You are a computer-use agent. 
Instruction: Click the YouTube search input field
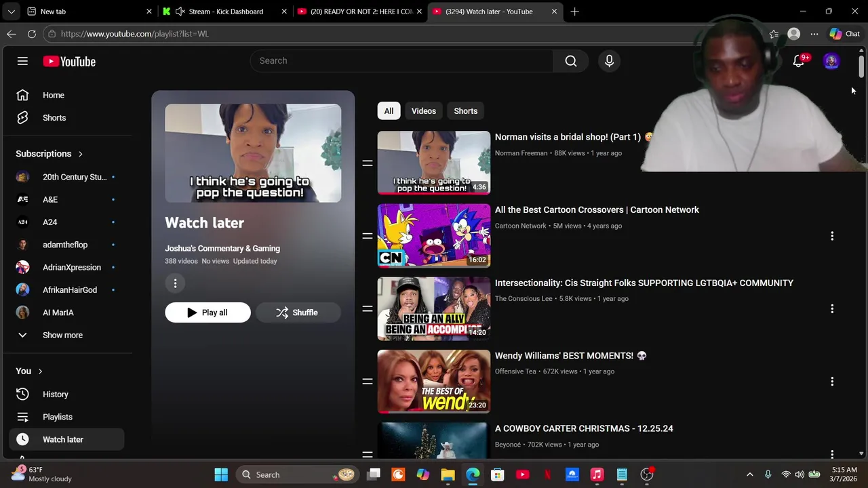[x=401, y=61]
